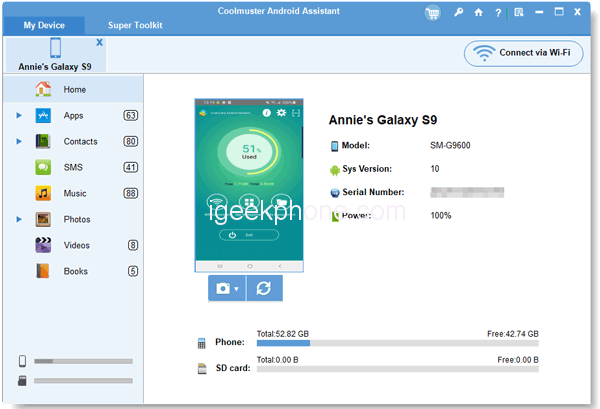Click the Model phone icon
The height and width of the screenshot is (409, 600).
pyautogui.click(x=334, y=146)
